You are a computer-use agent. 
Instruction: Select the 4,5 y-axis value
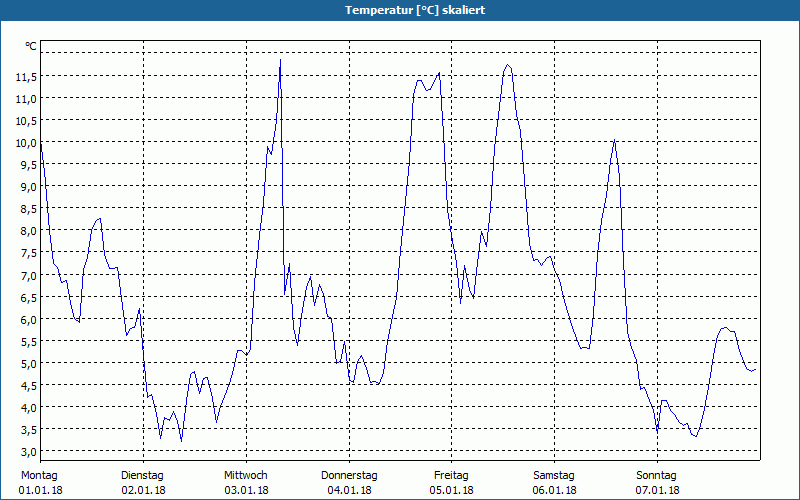[x=28, y=386]
